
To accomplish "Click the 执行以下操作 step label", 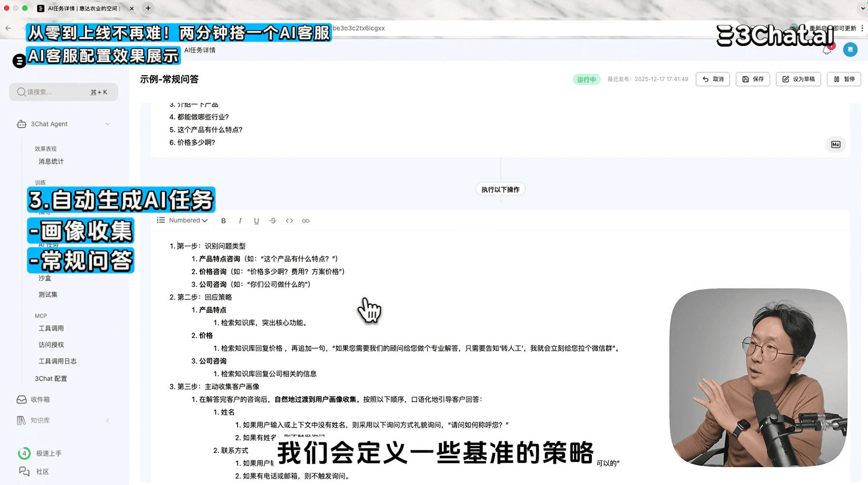I will click(500, 190).
